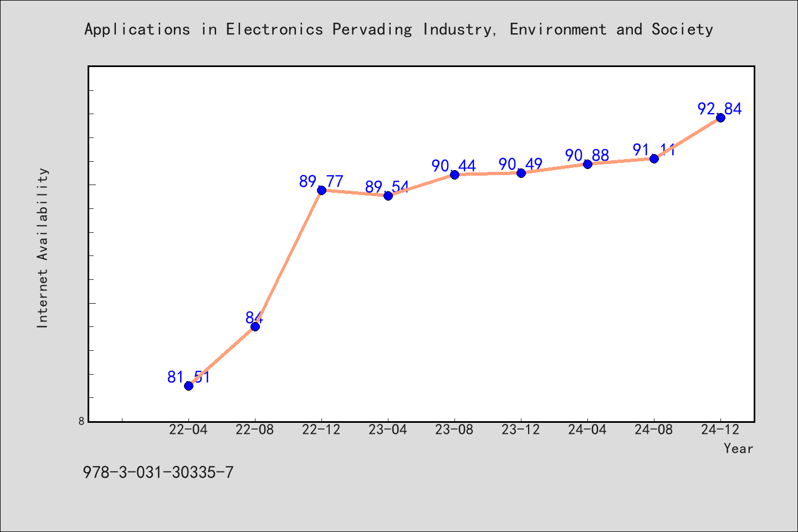Click the 23-08 x-axis tick label
The width and height of the screenshot is (798, 532).
(454, 430)
